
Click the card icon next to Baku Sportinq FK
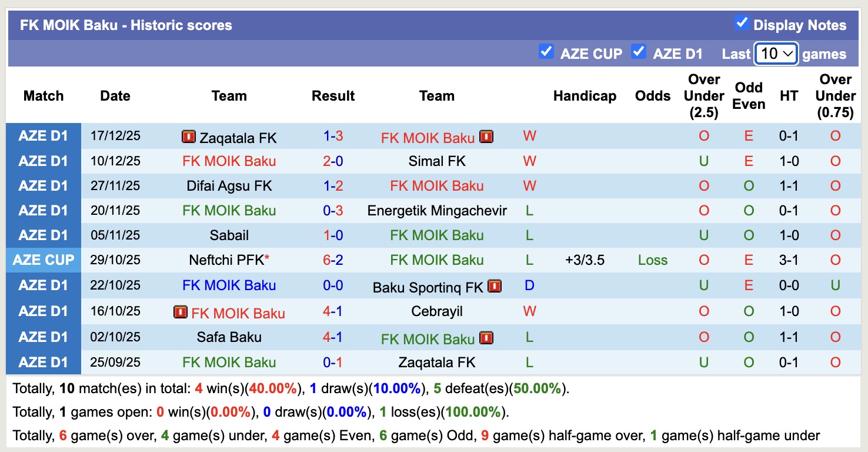click(494, 286)
